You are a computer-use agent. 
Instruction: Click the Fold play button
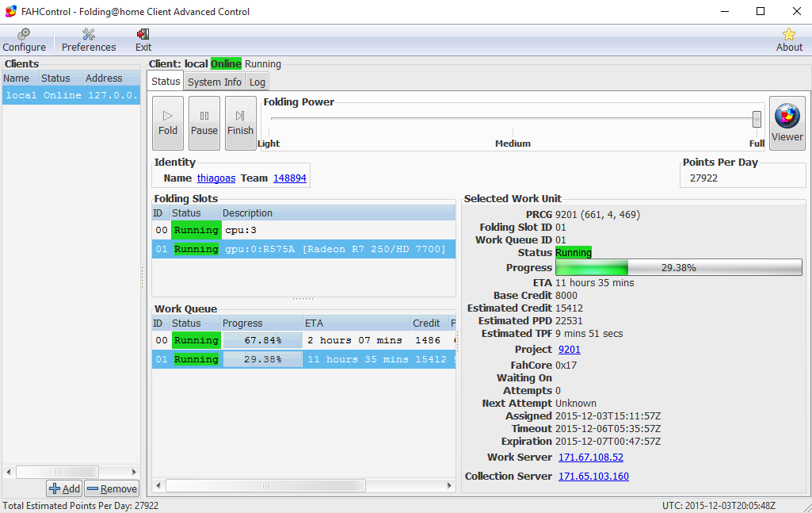tap(168, 124)
